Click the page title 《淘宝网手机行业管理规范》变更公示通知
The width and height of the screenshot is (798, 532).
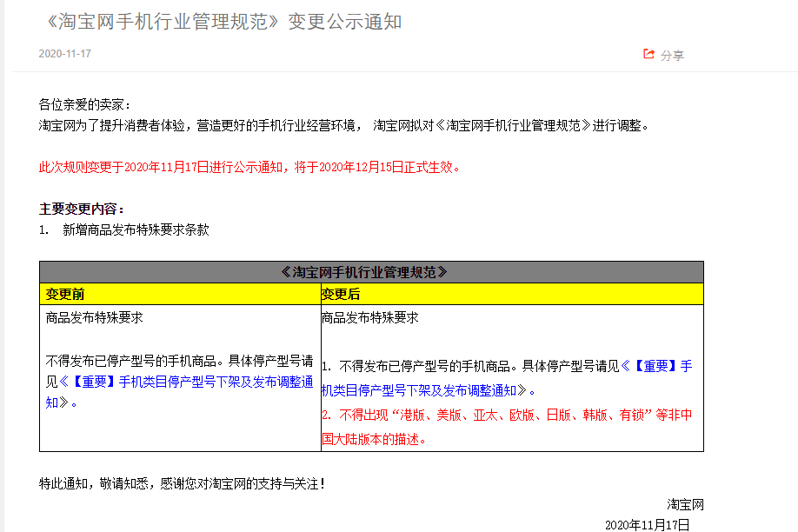(224, 22)
